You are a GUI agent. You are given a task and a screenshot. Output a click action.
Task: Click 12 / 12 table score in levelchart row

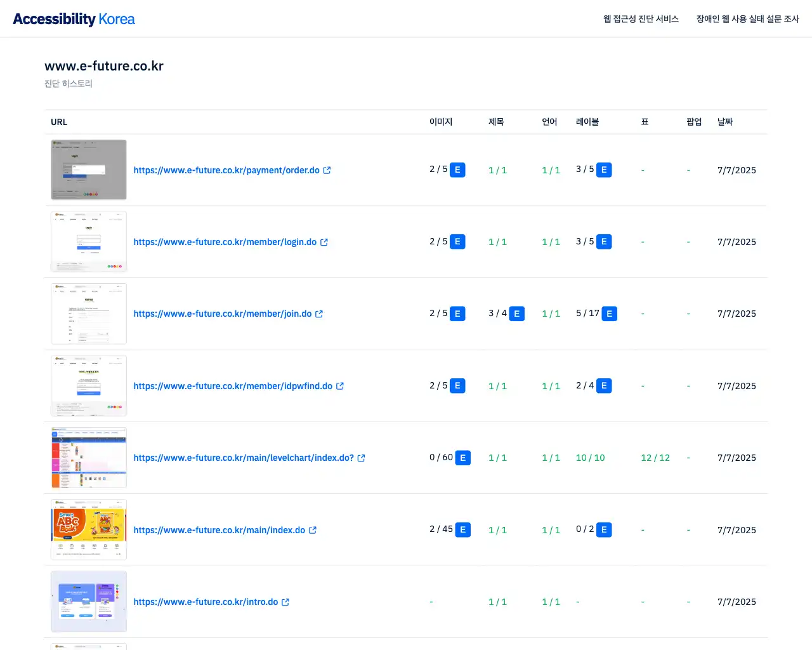pos(655,458)
